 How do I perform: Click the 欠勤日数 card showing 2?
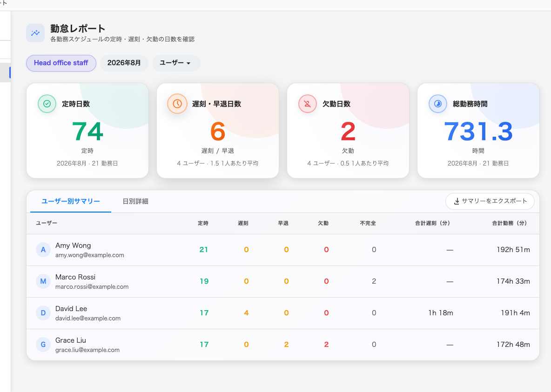(x=348, y=131)
